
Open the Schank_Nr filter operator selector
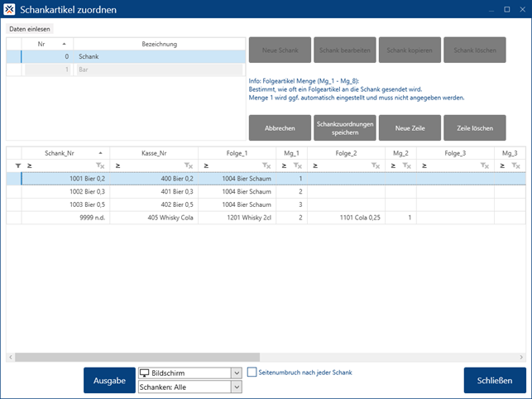(30, 166)
